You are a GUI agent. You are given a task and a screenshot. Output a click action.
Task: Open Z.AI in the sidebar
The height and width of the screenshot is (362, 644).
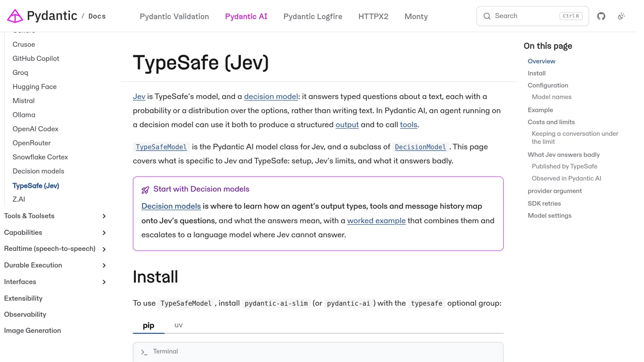pyautogui.click(x=19, y=199)
